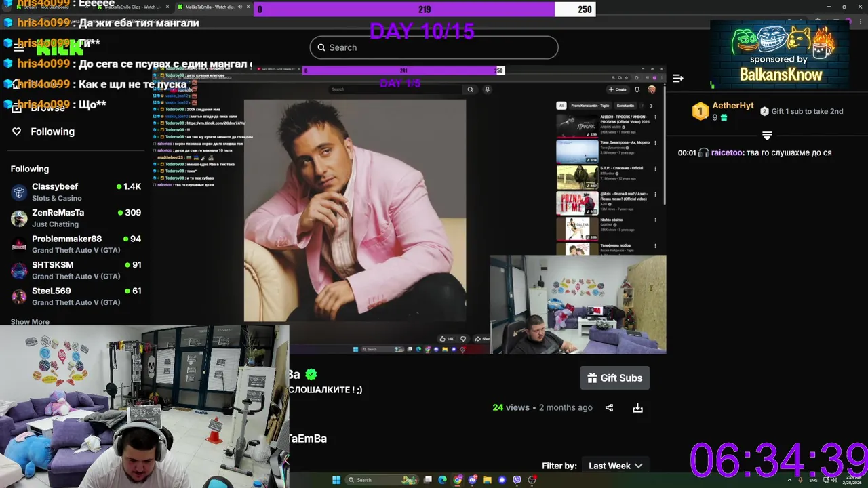868x488 pixels.
Task: Open File Explorer from taskbar
Action: [487, 480]
